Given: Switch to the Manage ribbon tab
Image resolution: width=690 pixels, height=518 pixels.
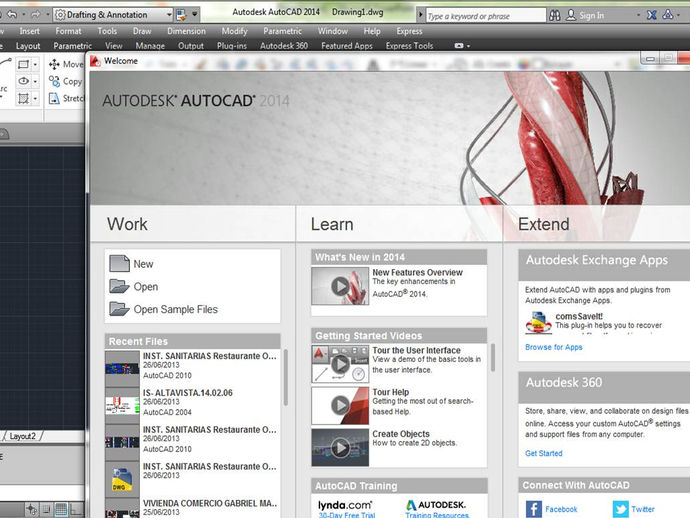Looking at the screenshot, I should coord(150,45).
